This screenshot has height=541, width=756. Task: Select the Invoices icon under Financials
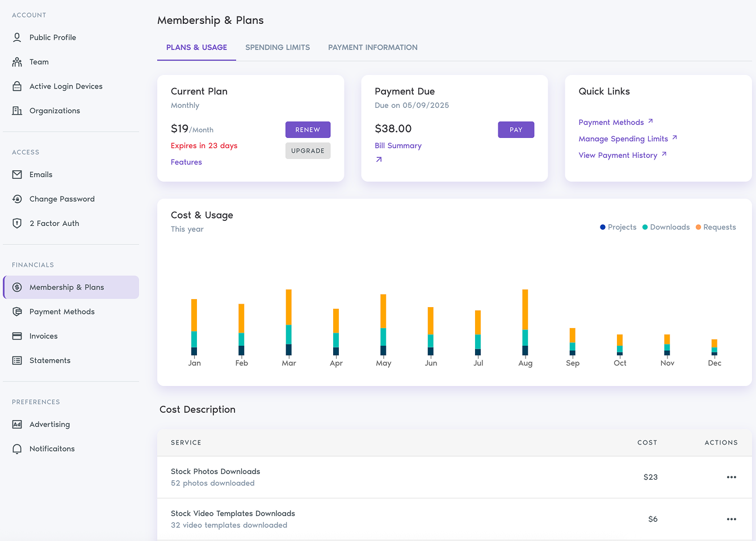17,335
